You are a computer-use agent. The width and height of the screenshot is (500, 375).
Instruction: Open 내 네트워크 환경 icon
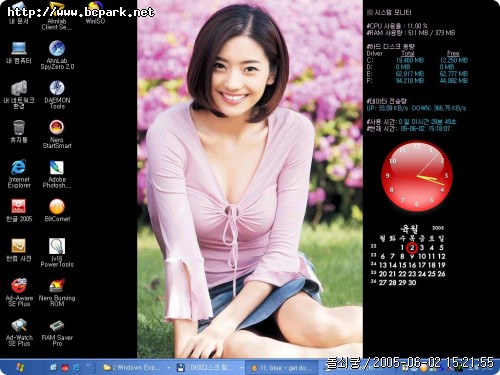pos(19,95)
